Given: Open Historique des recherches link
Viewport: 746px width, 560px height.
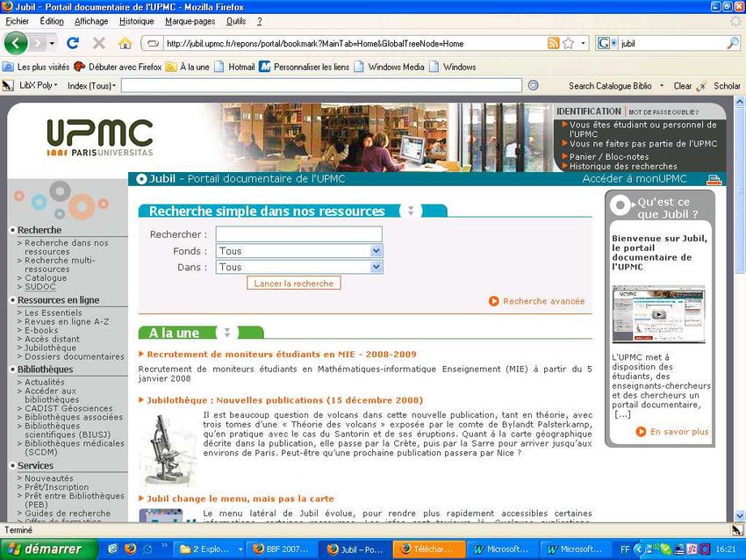Looking at the screenshot, I should pyautogui.click(x=623, y=166).
